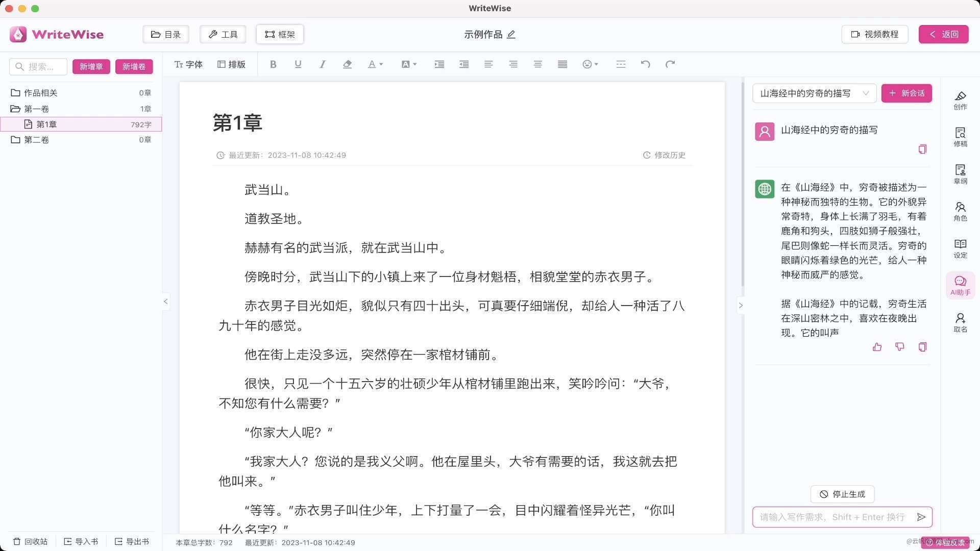This screenshot has height=551, width=980.
Task: Expand the 第二卷 folder
Action: [81, 140]
